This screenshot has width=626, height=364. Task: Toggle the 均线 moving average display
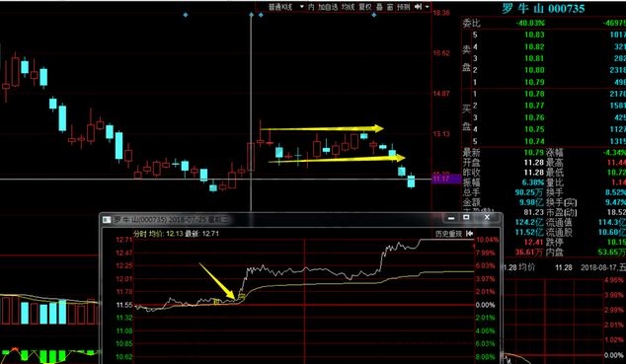pyautogui.click(x=349, y=7)
